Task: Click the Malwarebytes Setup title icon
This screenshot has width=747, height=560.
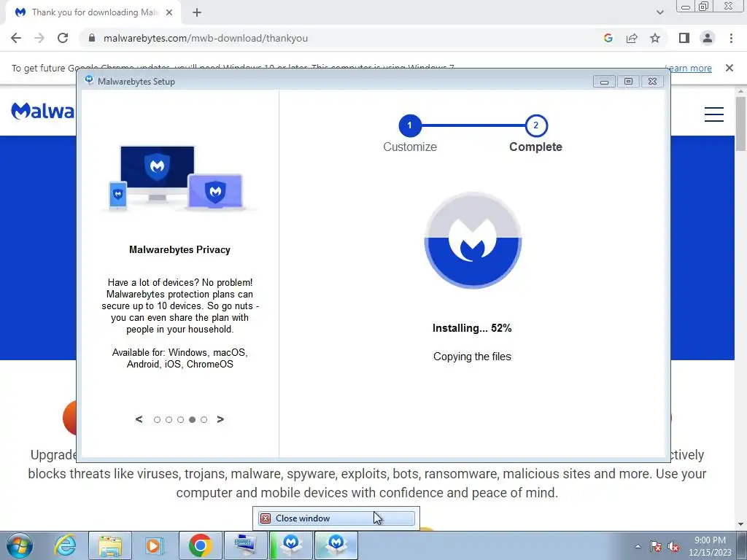Action: coord(89,80)
